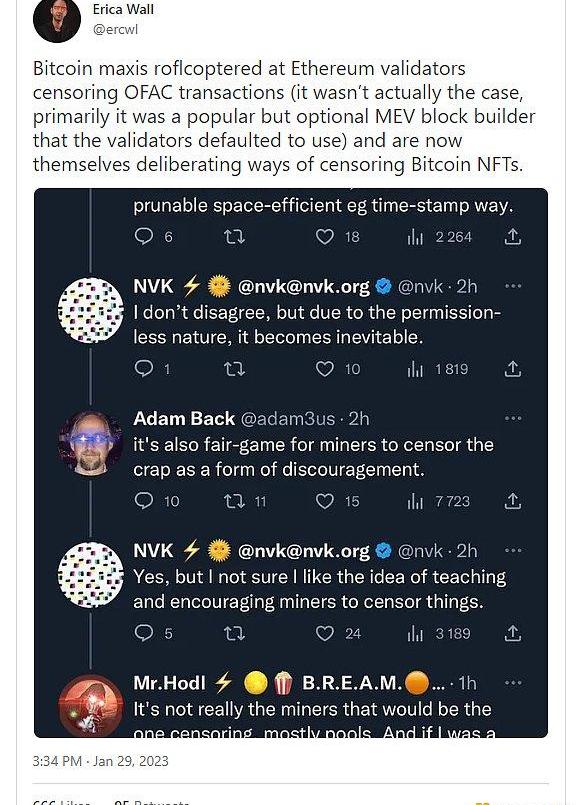
Task: Share the top 'prunable space-efficient' tweet
Action: pos(512,237)
